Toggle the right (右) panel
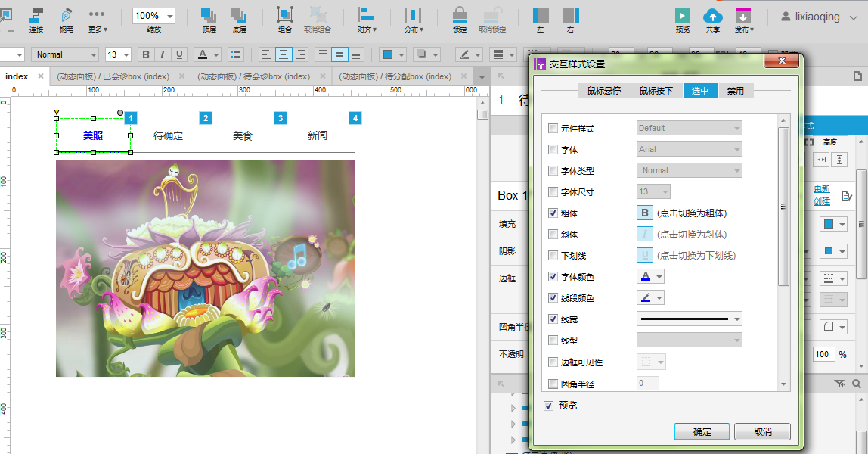 point(571,20)
